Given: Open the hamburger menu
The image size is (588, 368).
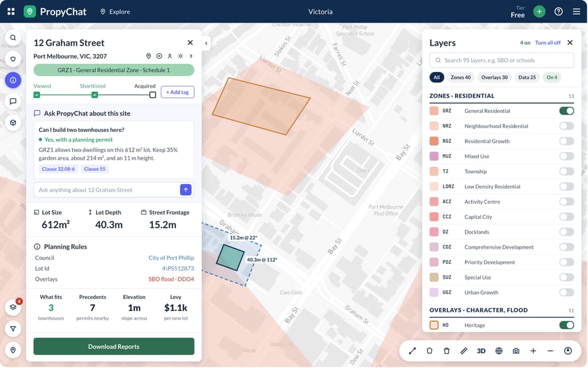Looking at the screenshot, I should pyautogui.click(x=577, y=12).
